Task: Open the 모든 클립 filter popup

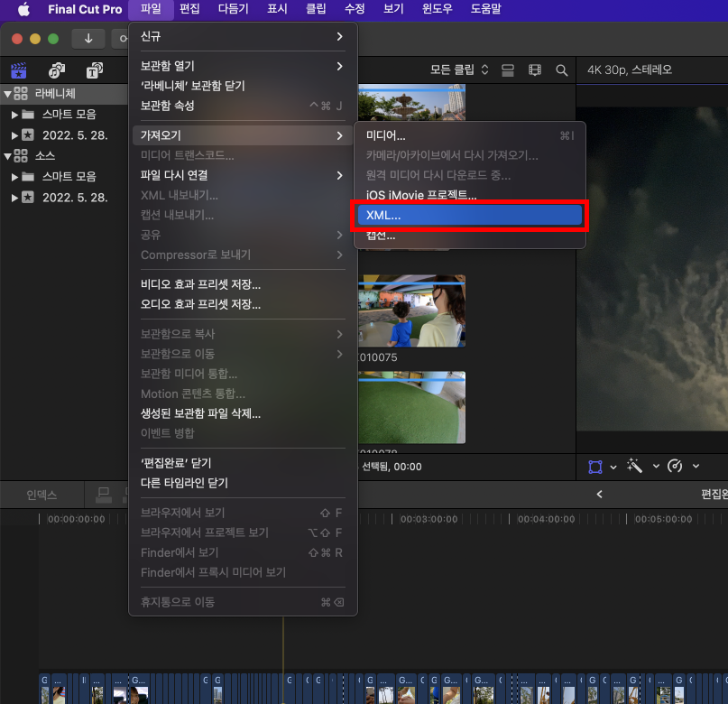Action: [458, 70]
